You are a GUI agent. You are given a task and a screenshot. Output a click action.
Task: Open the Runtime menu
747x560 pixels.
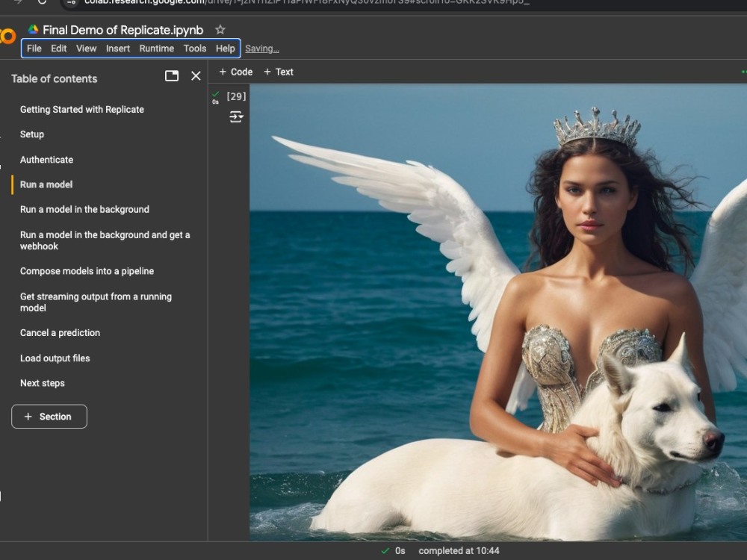pyautogui.click(x=157, y=48)
